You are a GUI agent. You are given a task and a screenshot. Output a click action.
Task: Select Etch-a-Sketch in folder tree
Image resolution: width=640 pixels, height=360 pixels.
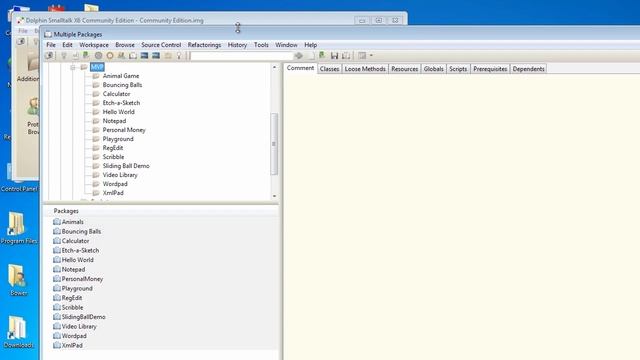(x=121, y=103)
